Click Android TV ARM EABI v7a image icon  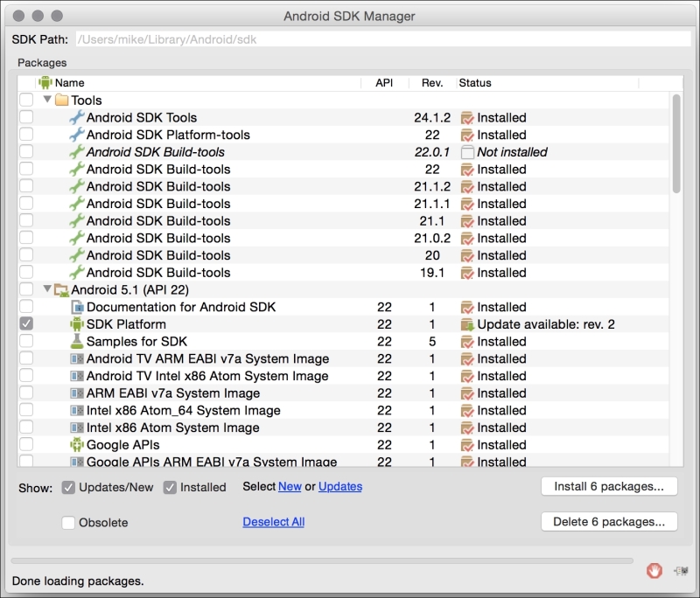77,358
